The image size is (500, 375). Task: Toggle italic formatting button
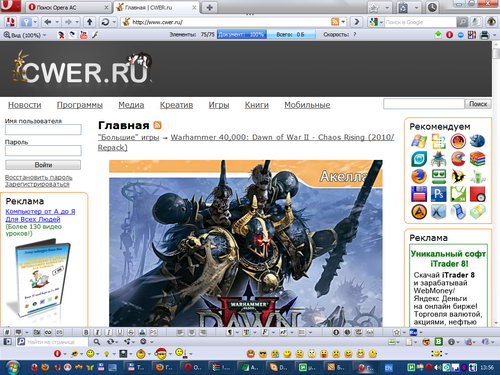(x=97, y=332)
